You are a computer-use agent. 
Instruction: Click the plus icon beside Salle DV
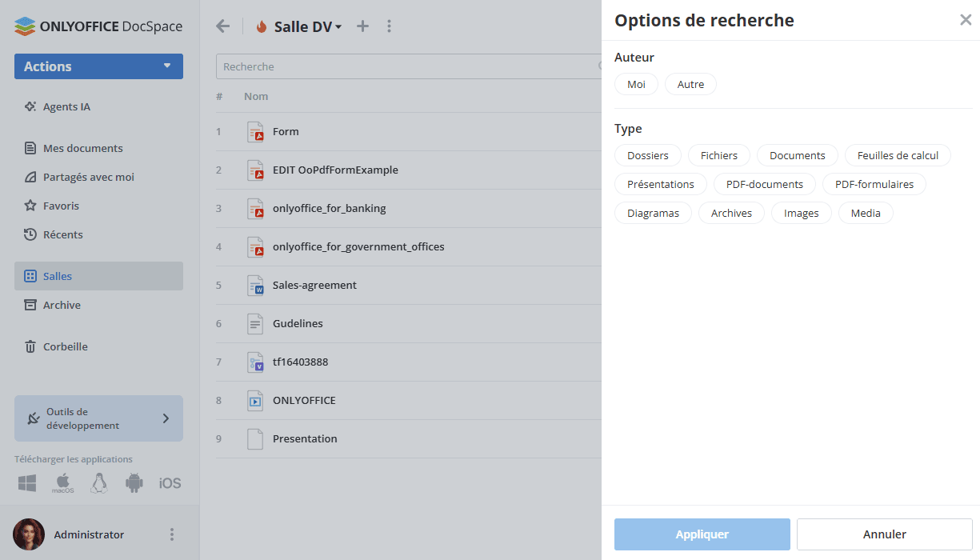click(x=362, y=26)
